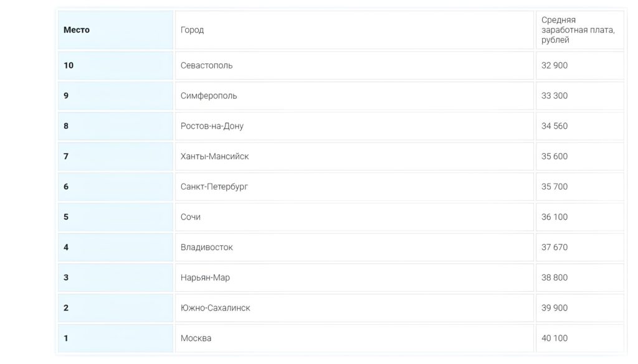Select the salary value 39 900

555,308
